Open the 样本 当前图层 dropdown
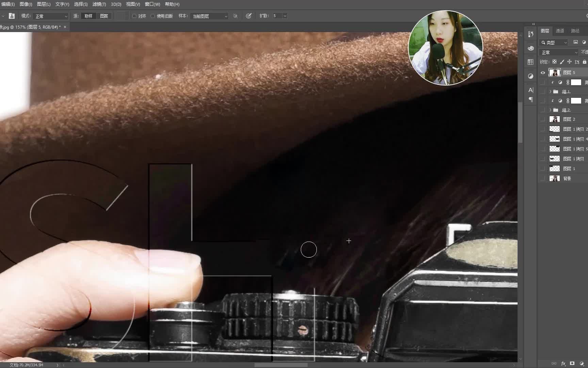The height and width of the screenshot is (368, 588). (209, 16)
